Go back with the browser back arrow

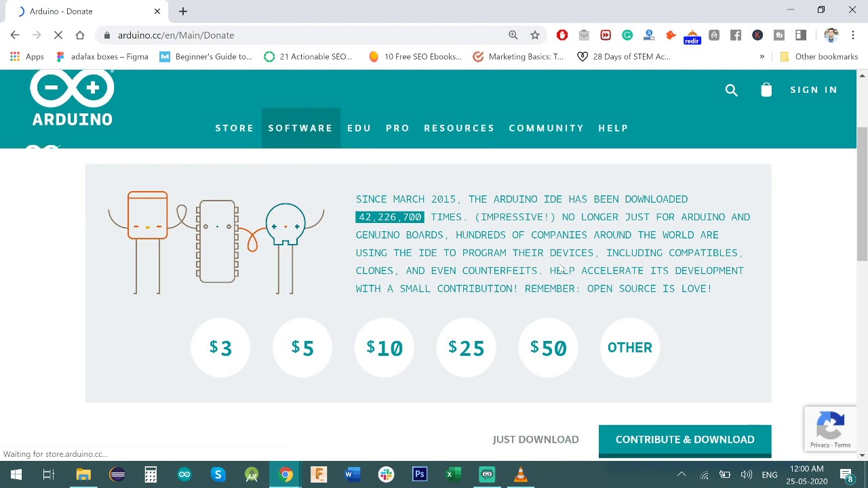tap(15, 35)
